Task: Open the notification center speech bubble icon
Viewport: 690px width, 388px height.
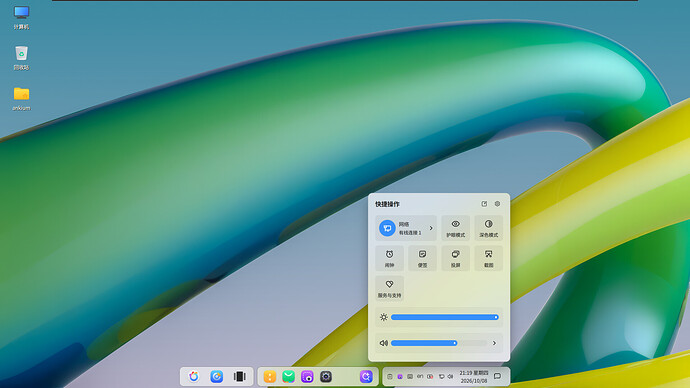Action: point(498,376)
